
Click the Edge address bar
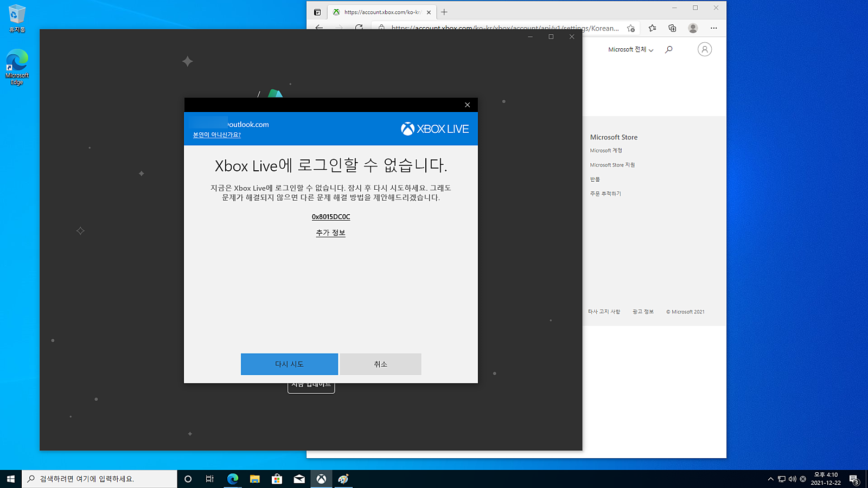pyautogui.click(x=505, y=28)
